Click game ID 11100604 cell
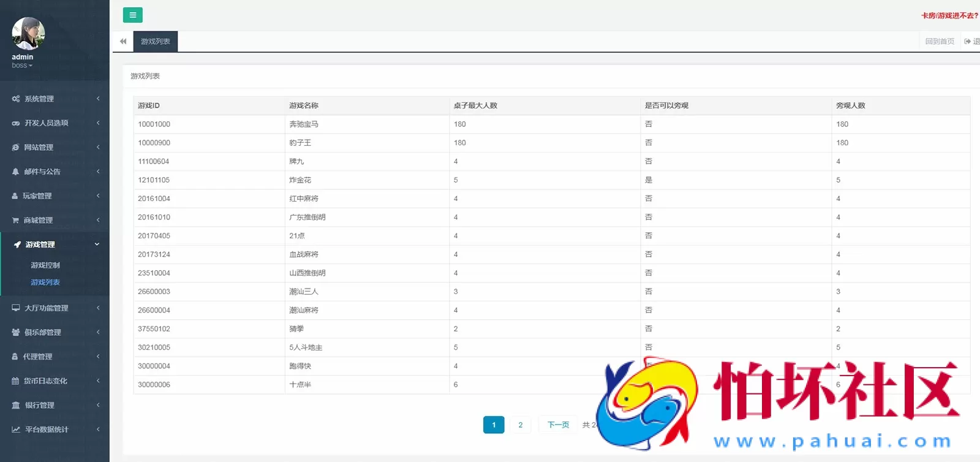The height and width of the screenshot is (462, 980). 209,162
